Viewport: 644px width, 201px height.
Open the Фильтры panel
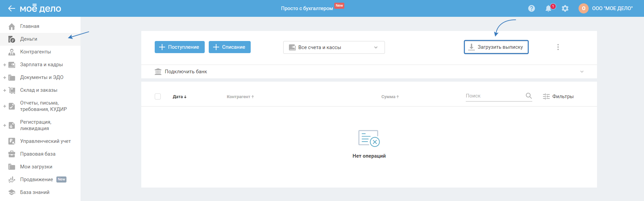click(x=558, y=96)
